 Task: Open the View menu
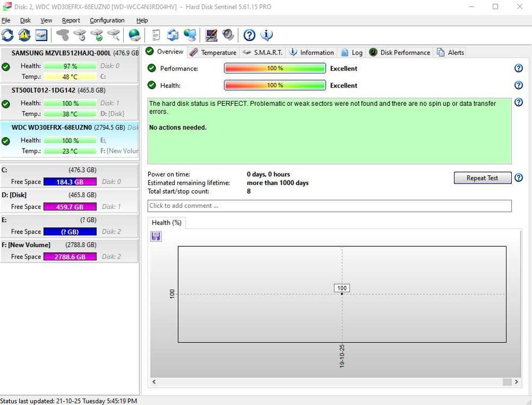pos(46,20)
